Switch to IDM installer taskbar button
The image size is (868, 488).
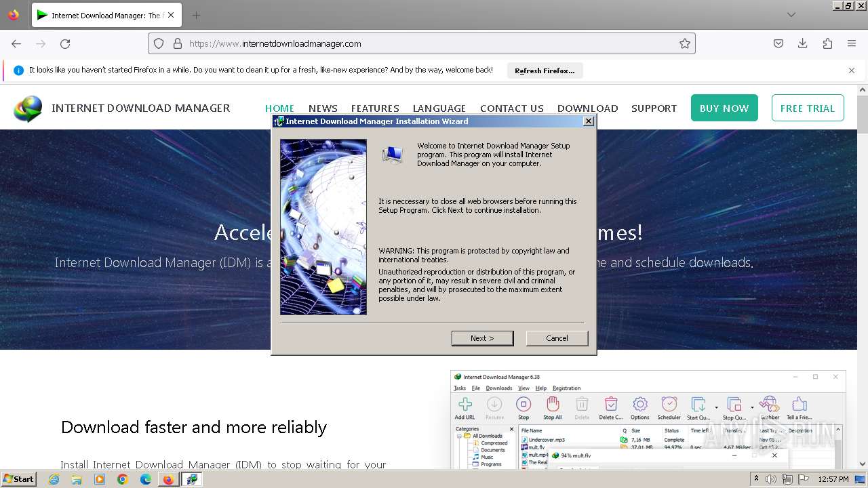[191, 479]
